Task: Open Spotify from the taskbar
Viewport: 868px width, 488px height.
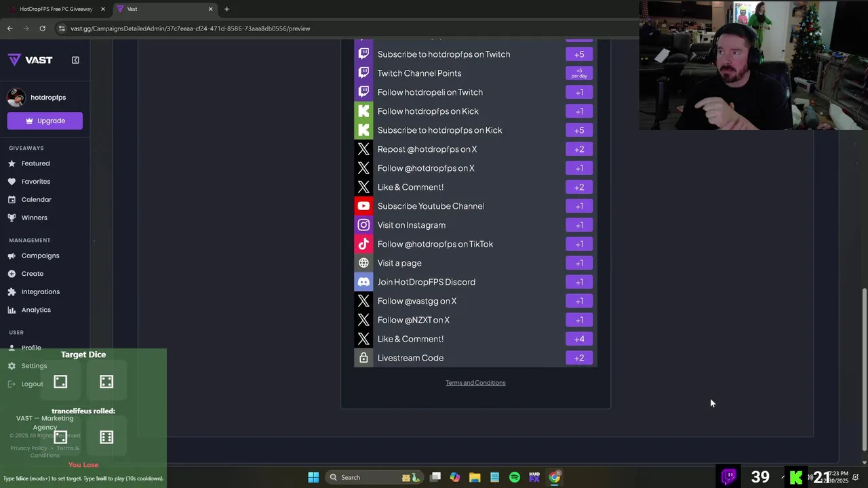Action: [515, 477]
